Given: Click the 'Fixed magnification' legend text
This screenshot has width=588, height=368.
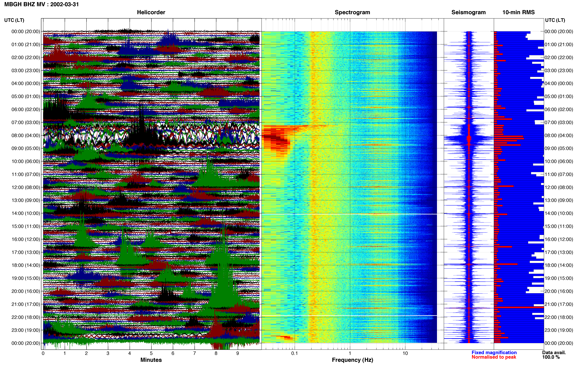Looking at the screenshot, I should tap(494, 353).
